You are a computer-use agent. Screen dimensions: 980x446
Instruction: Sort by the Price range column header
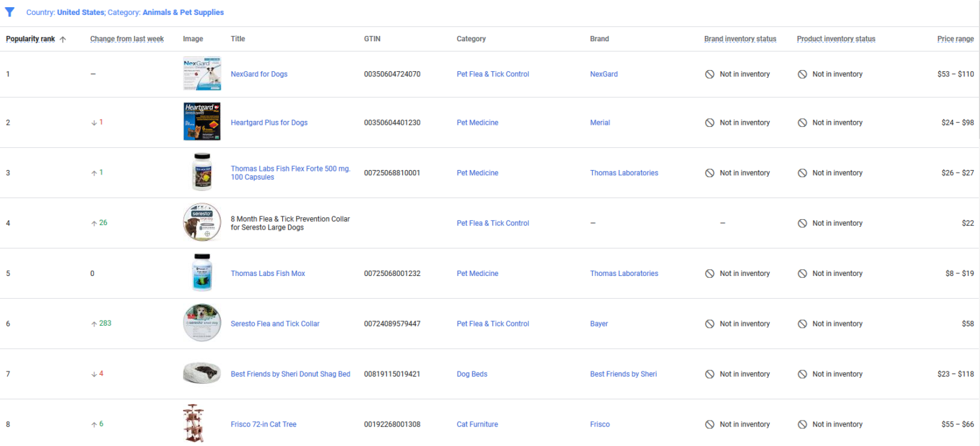[955, 39]
